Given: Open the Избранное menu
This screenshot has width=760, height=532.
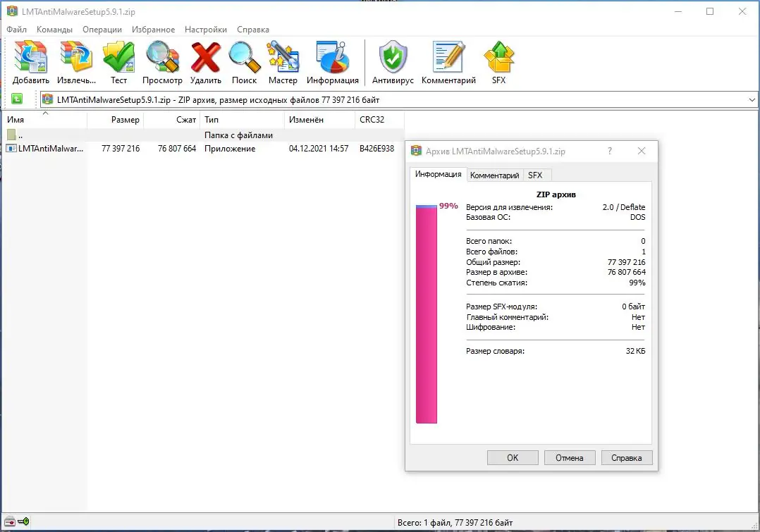Looking at the screenshot, I should [153, 30].
